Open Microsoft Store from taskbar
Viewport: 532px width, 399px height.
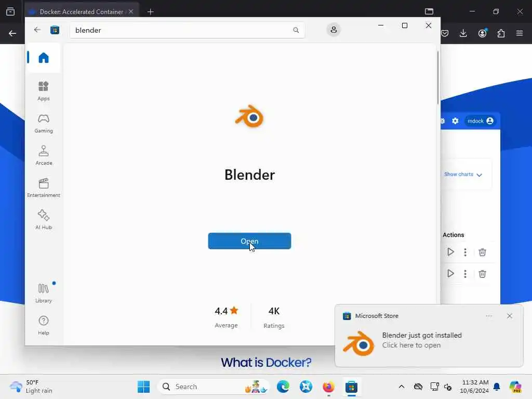coord(351,387)
